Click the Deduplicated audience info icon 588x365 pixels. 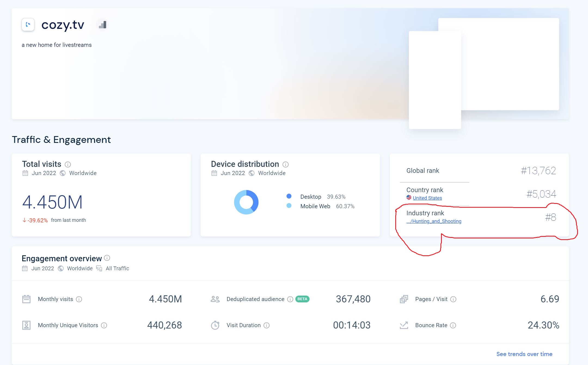click(290, 299)
